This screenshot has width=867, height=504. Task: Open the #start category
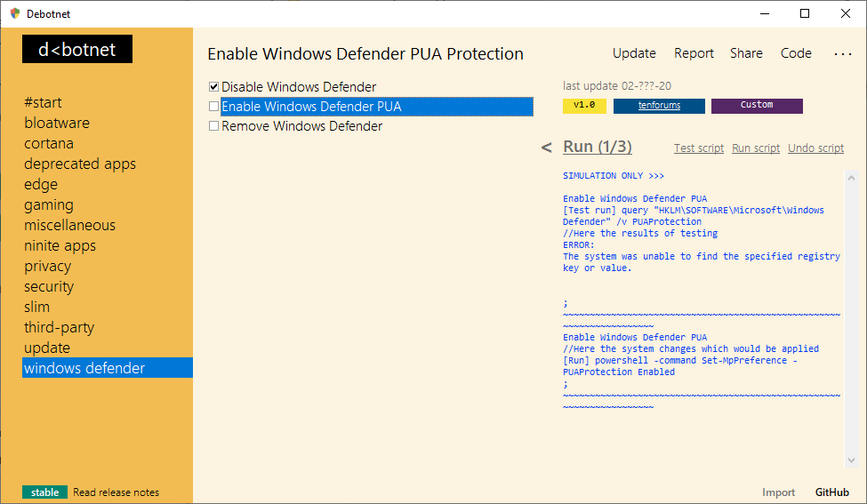44,102
